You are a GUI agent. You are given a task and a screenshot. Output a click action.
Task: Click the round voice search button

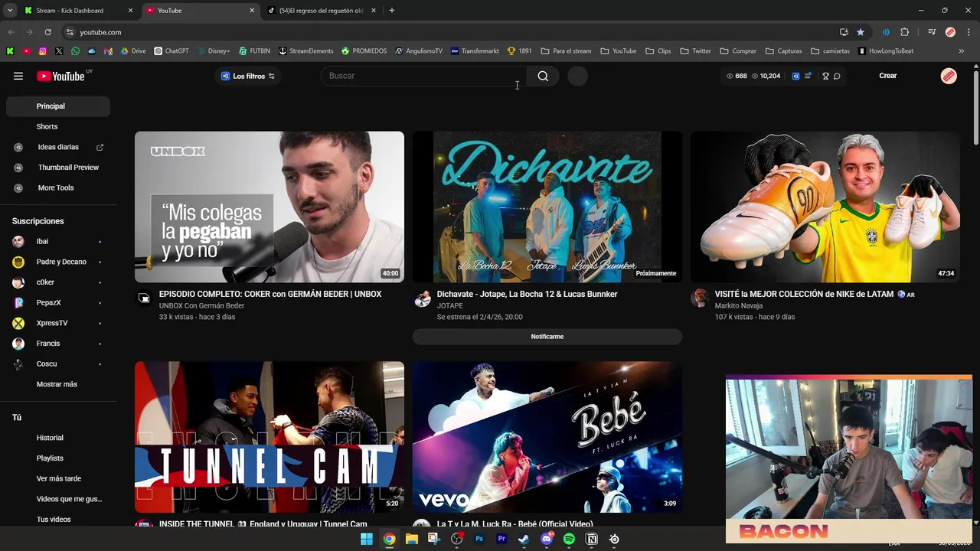[x=578, y=76]
